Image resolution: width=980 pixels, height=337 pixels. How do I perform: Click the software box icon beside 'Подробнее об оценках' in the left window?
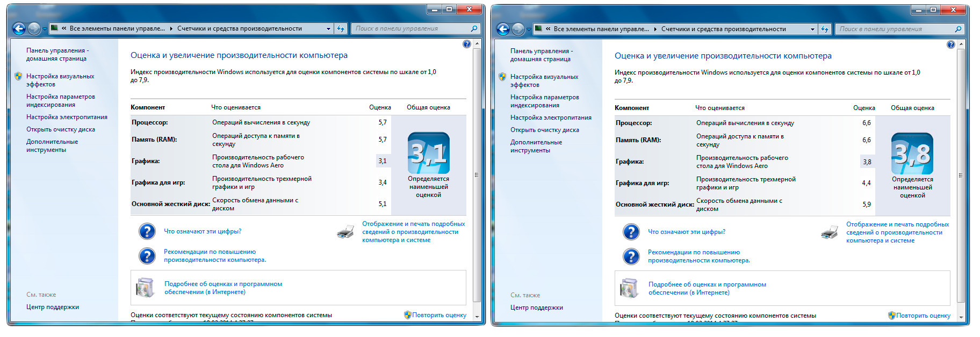(145, 288)
